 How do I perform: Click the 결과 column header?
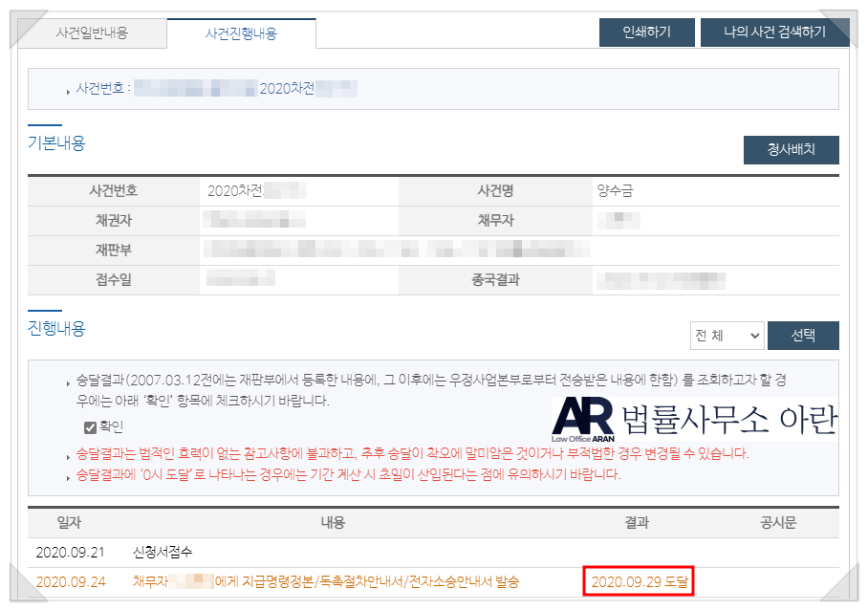click(x=636, y=522)
